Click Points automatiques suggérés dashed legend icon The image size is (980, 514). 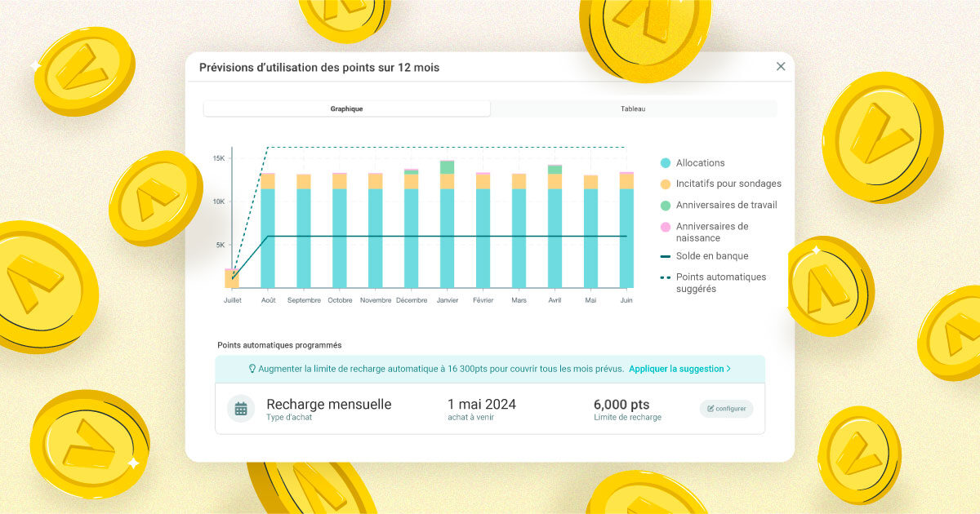(x=666, y=277)
